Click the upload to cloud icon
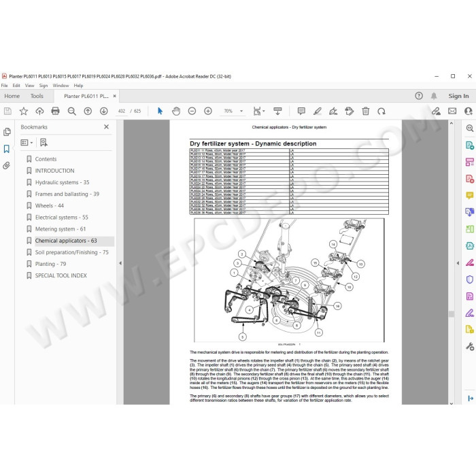The width and height of the screenshot is (476, 476). point(39,111)
